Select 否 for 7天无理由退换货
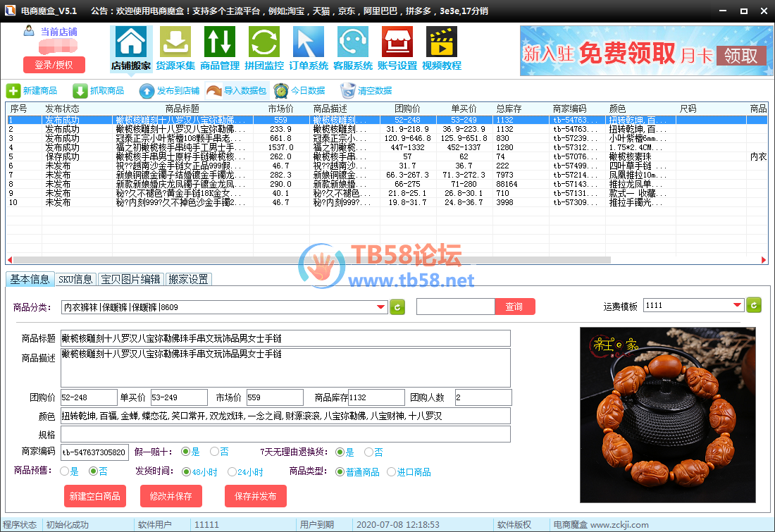 [368, 452]
